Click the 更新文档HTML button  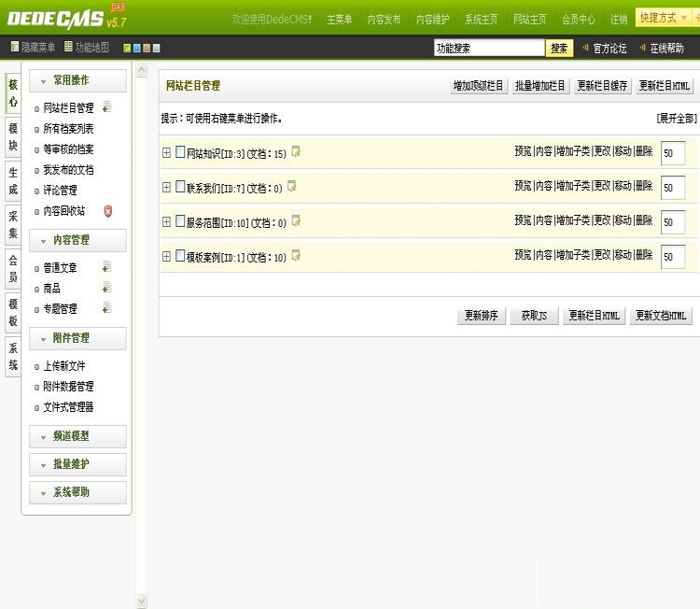click(x=661, y=316)
